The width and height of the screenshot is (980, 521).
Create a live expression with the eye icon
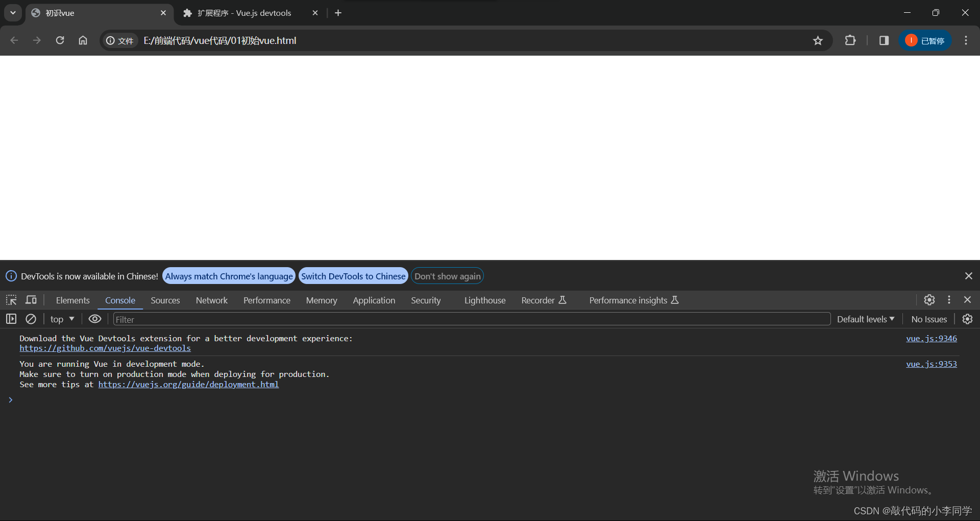94,319
